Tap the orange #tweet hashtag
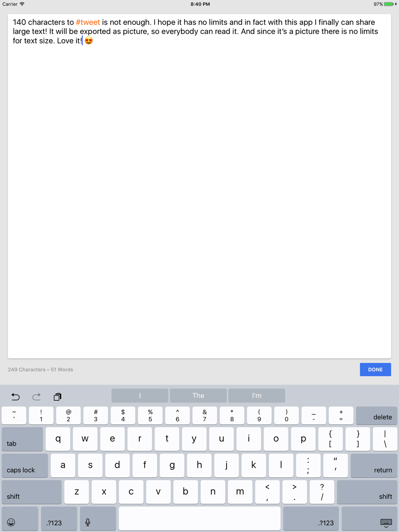 pyautogui.click(x=88, y=22)
